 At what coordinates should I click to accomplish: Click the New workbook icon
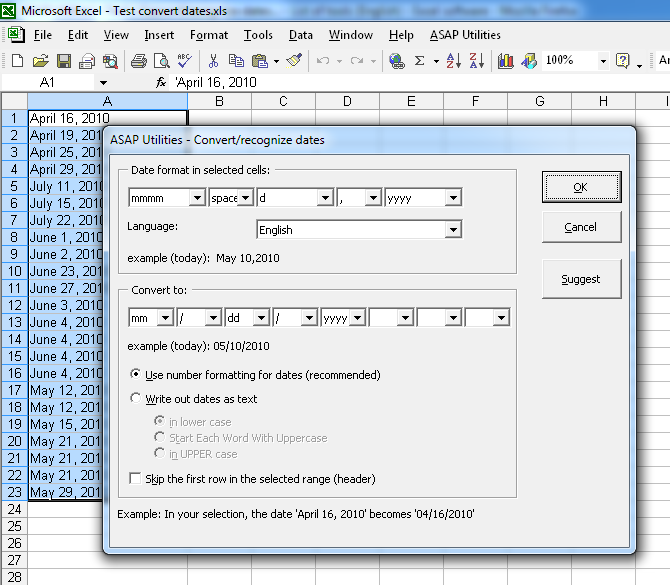[17, 61]
